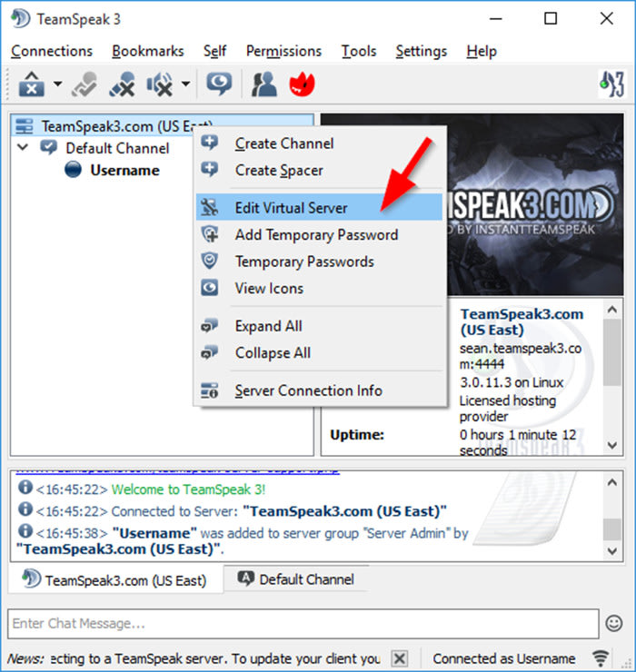Screen dimensions: 636x672
Task: Open the Contacts toolbar icon
Action: [x=263, y=84]
